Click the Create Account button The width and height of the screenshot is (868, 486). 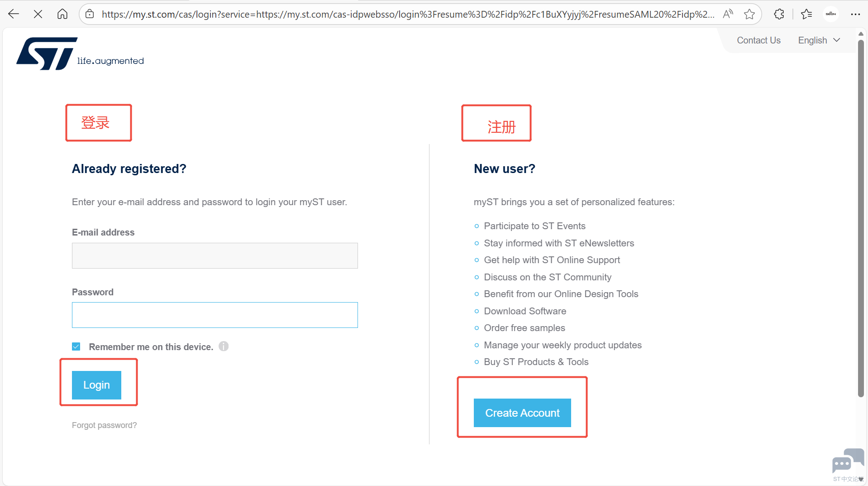pos(522,413)
